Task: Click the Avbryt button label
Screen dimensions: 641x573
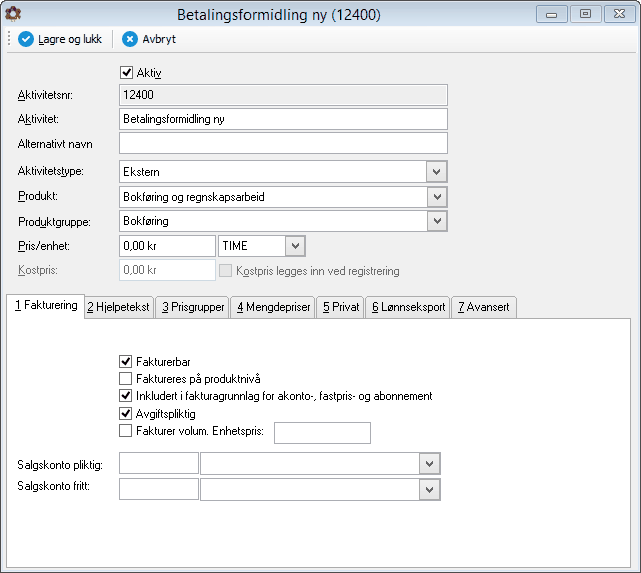Action: pos(159,39)
